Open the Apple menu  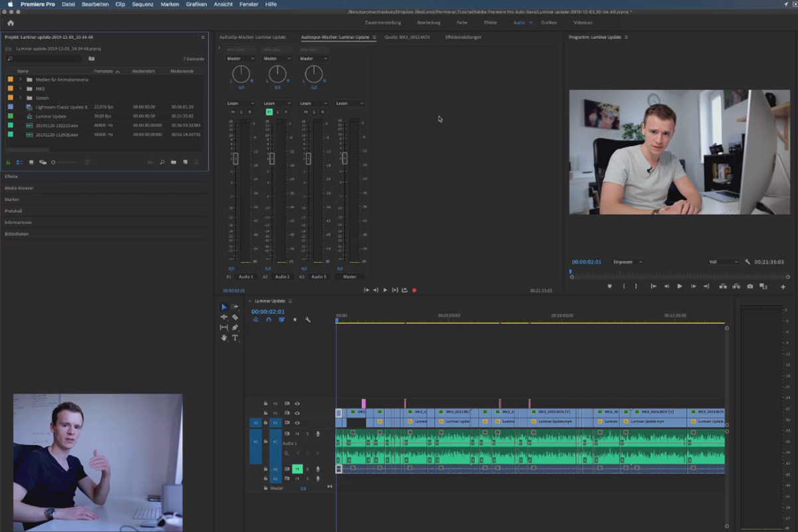10,4
